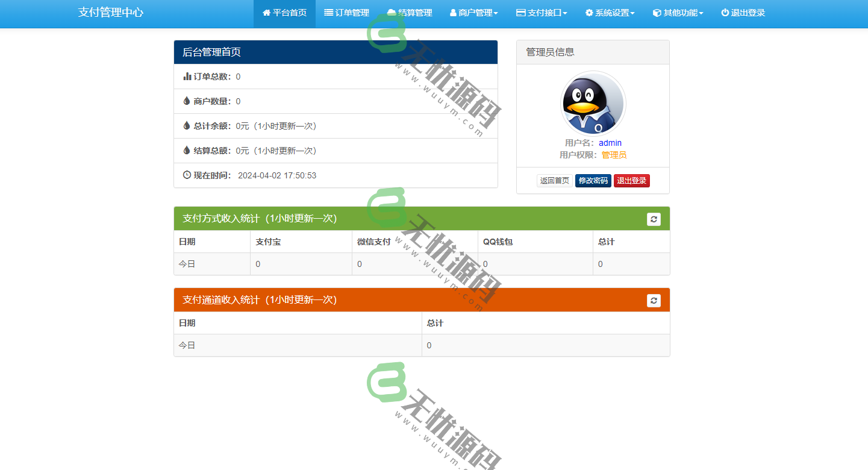
Task: Open the 商户管理 dropdown menu
Action: [475, 12]
